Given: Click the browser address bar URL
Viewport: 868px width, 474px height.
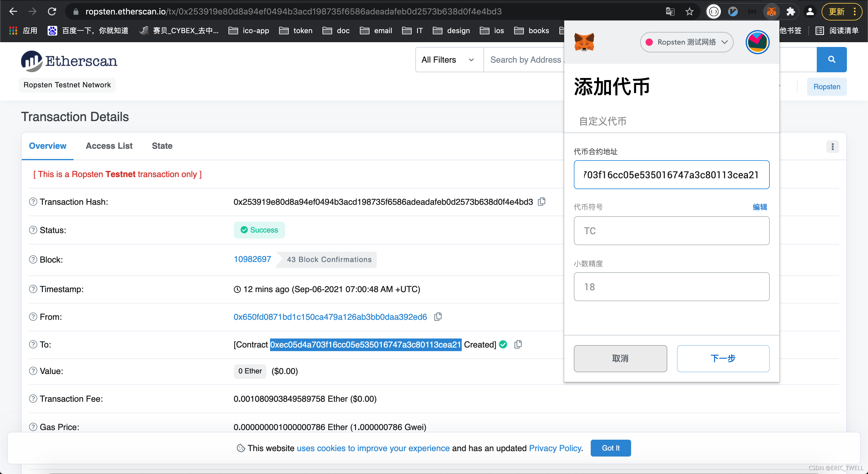Looking at the screenshot, I should point(293,11).
